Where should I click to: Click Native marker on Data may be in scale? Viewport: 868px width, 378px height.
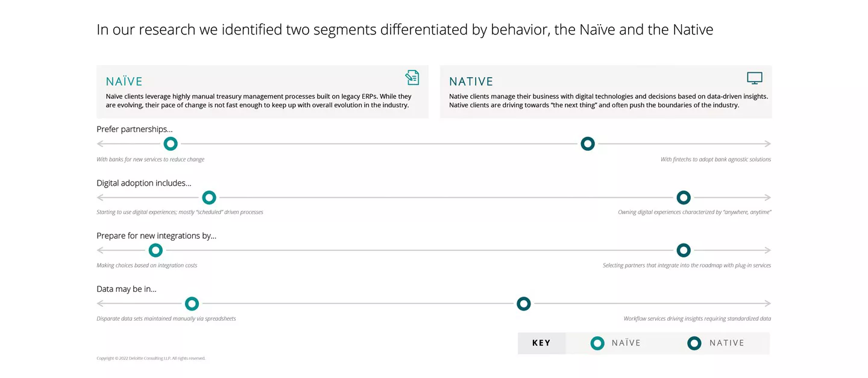click(x=524, y=304)
